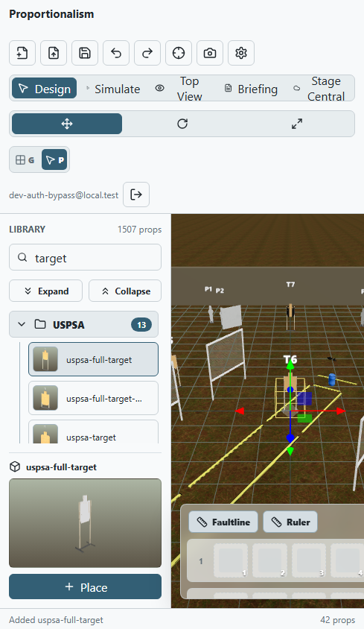The width and height of the screenshot is (364, 629).
Task: Redo the last action
Action: coord(147,53)
